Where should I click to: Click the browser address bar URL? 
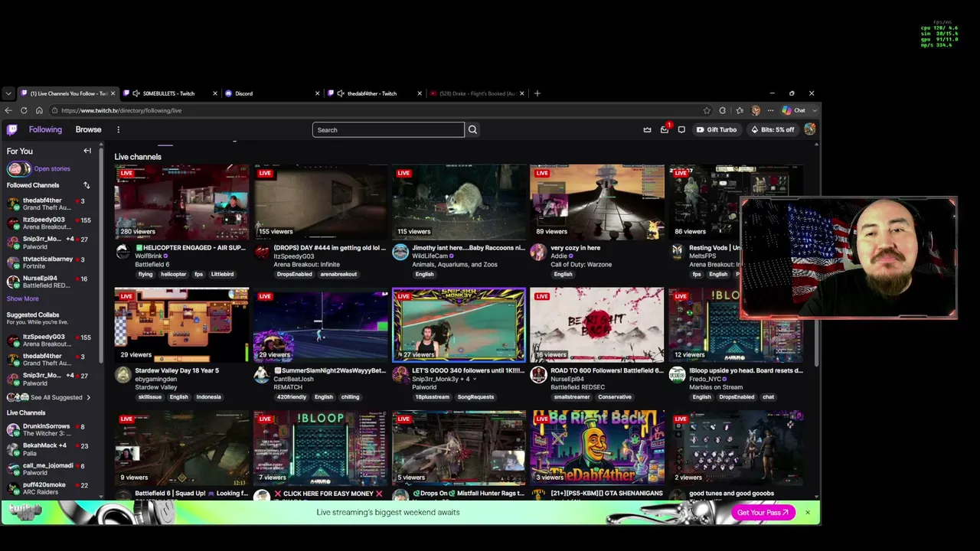pos(121,110)
